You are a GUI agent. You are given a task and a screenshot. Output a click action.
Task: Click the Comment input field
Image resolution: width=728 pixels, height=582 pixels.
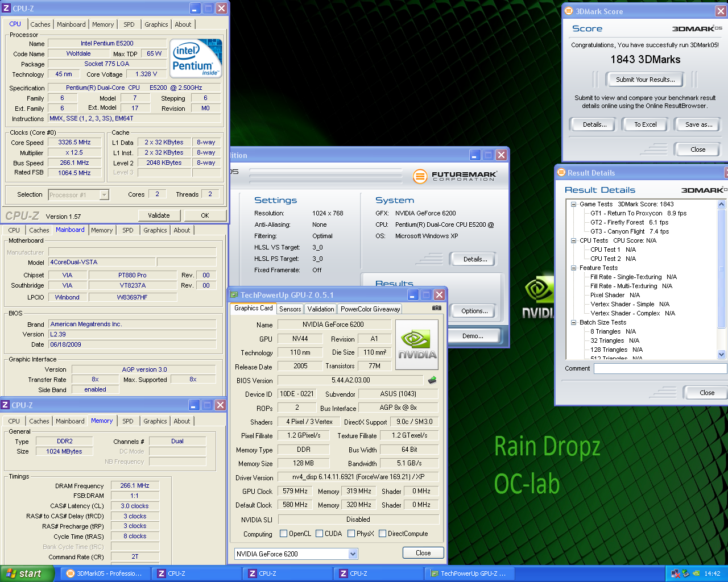click(660, 368)
